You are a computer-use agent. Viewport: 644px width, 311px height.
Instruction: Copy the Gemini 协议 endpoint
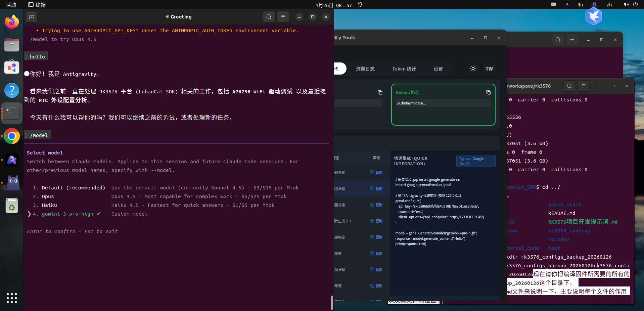[489, 92]
